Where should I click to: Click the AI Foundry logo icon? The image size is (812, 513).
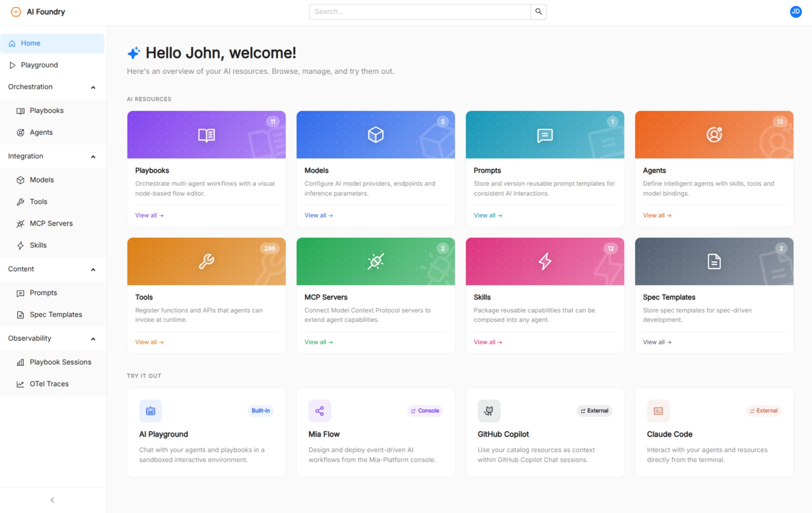click(x=16, y=12)
